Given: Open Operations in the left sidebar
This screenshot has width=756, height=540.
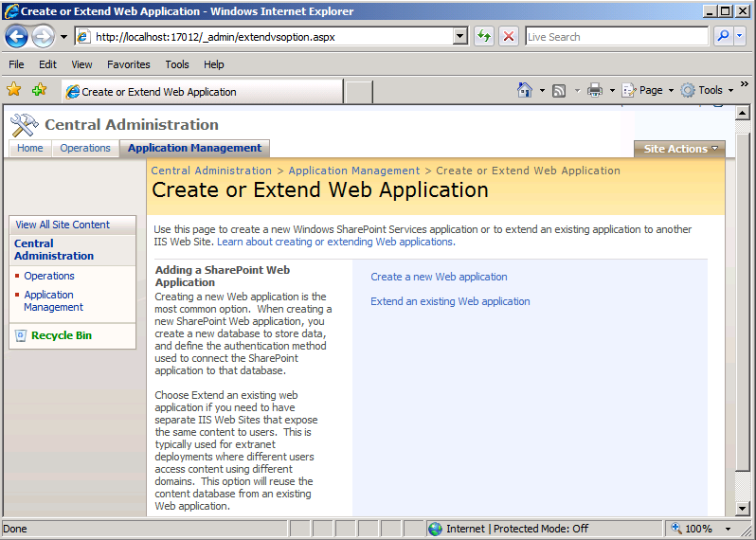Looking at the screenshot, I should pos(49,276).
